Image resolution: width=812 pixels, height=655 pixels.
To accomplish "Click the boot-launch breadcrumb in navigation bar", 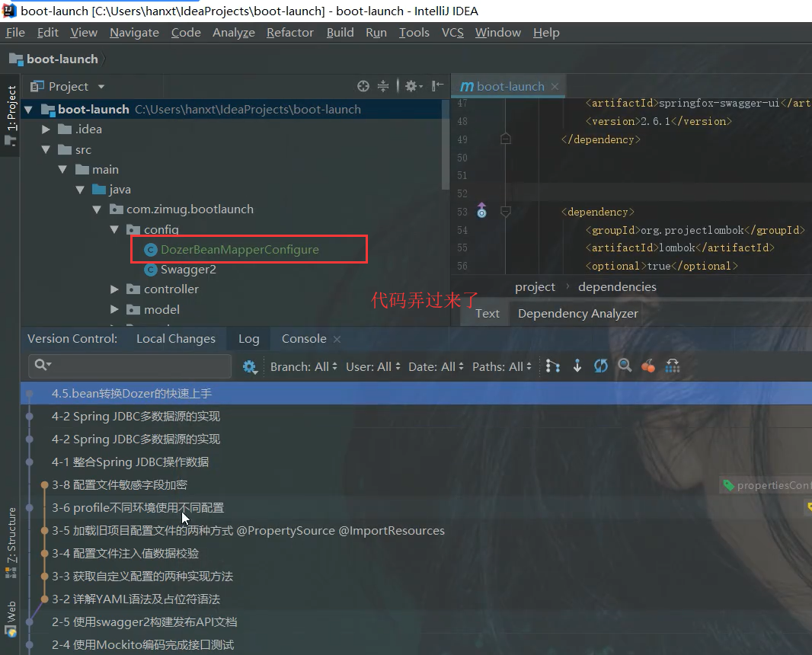I will [54, 59].
